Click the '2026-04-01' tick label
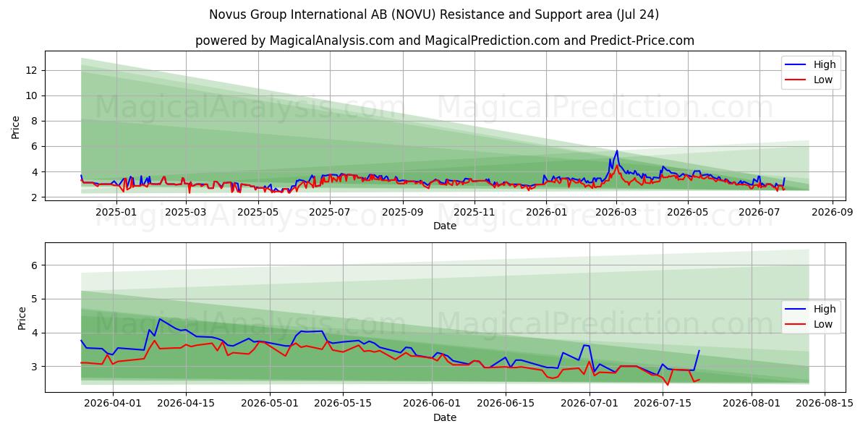The height and width of the screenshot is (434, 868). click(x=112, y=403)
